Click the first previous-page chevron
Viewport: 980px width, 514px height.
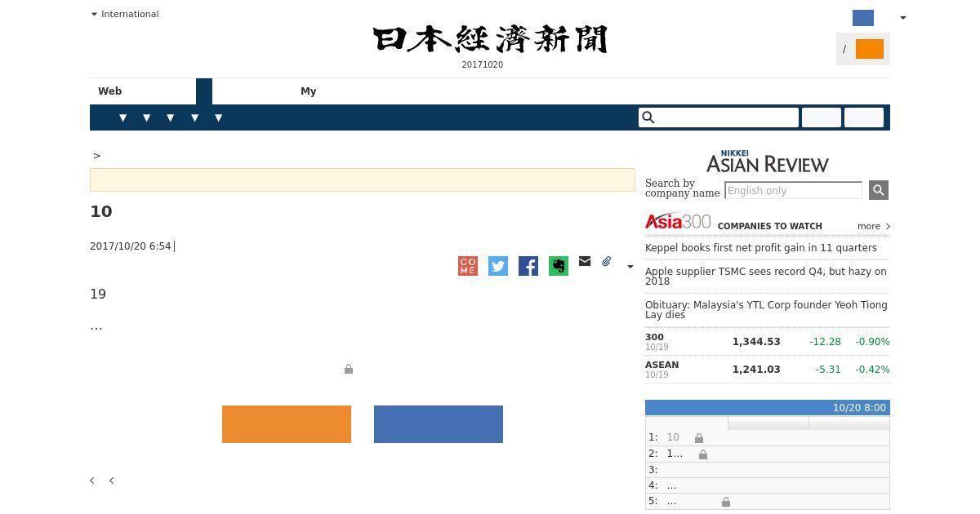coord(92,481)
